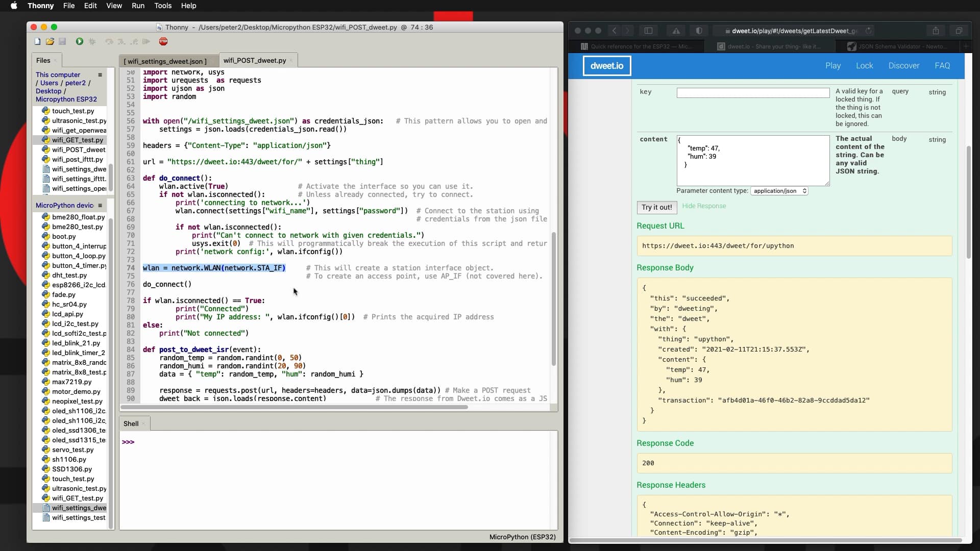
Task: Click the Step into toolbar icon
Action: 121,41
